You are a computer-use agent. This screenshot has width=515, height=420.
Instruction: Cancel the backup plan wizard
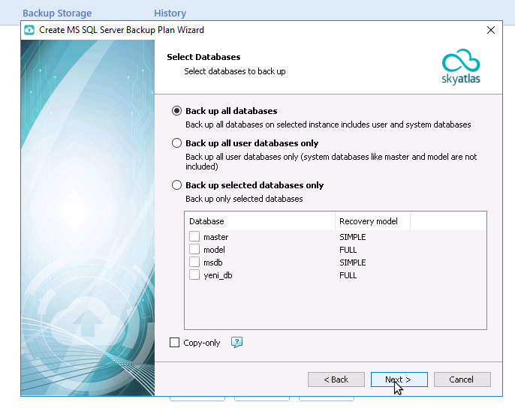[462, 379]
